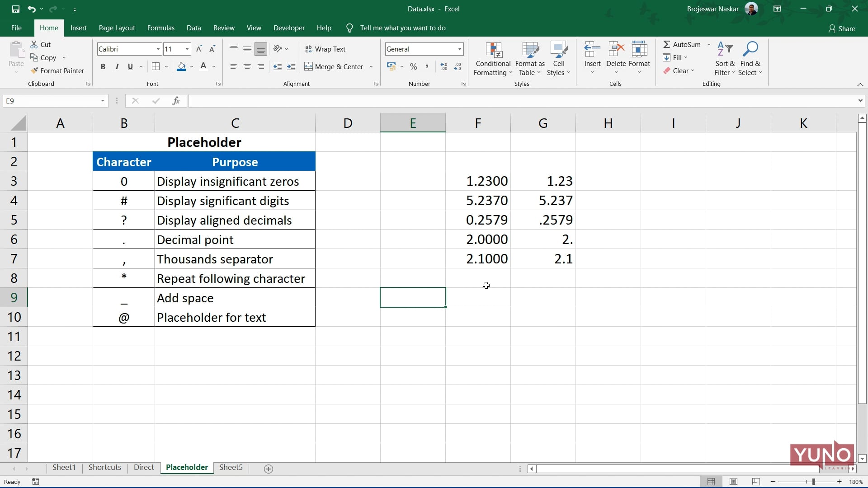This screenshot has width=868, height=488.
Task: Toggle Bold formatting on selection
Action: tap(103, 66)
